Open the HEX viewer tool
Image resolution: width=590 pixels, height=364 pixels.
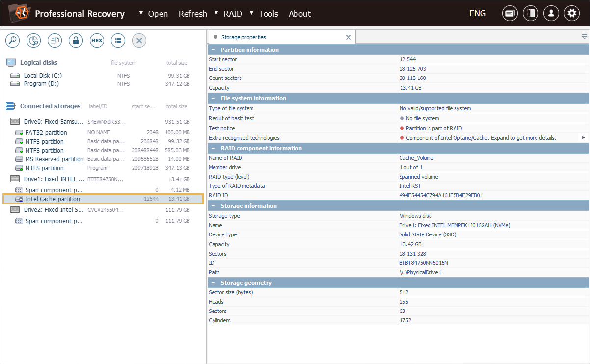[97, 41]
